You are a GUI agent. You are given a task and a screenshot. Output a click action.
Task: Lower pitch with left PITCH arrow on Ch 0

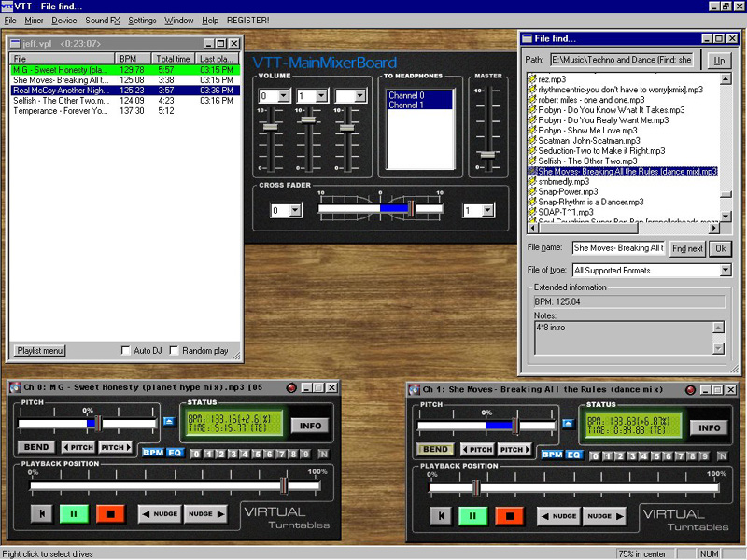tap(78, 447)
